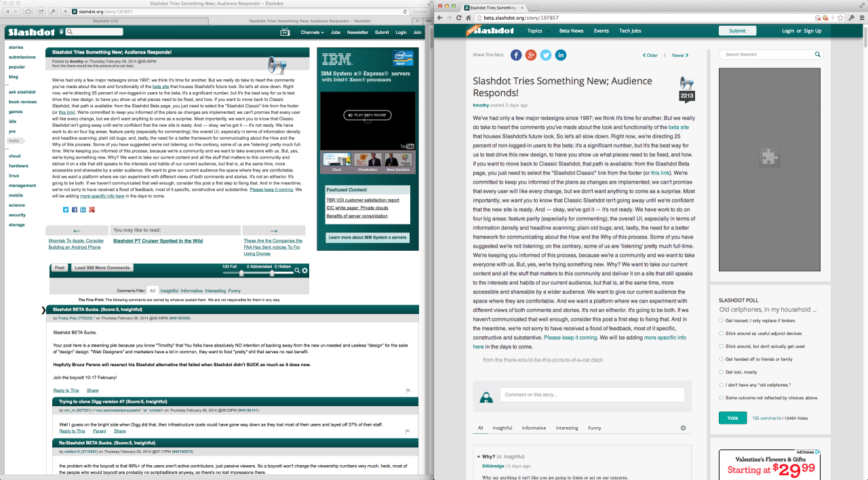This screenshot has width=868, height=480.
Task: Share via Twitter icon in classic story
Action: pyautogui.click(x=66, y=209)
